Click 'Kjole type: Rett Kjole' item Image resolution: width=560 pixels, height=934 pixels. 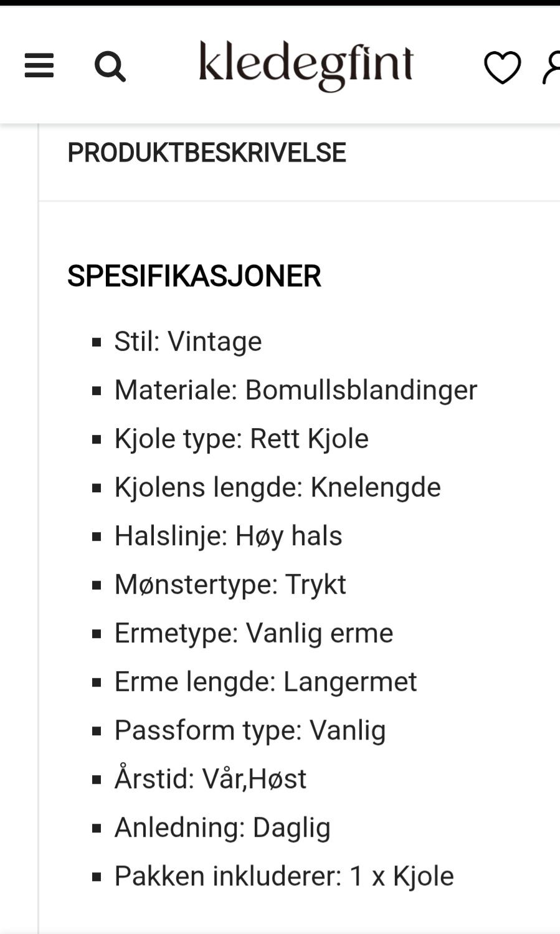241,438
